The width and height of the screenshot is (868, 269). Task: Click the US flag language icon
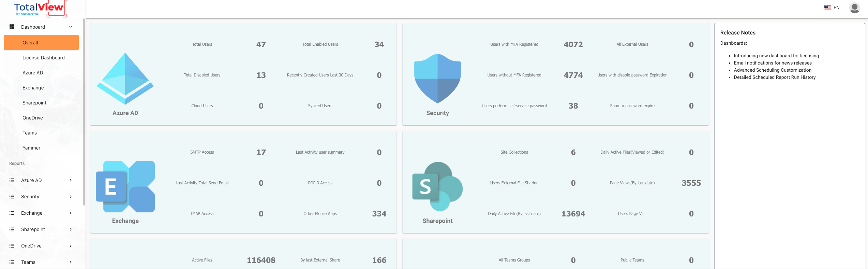pos(827,8)
